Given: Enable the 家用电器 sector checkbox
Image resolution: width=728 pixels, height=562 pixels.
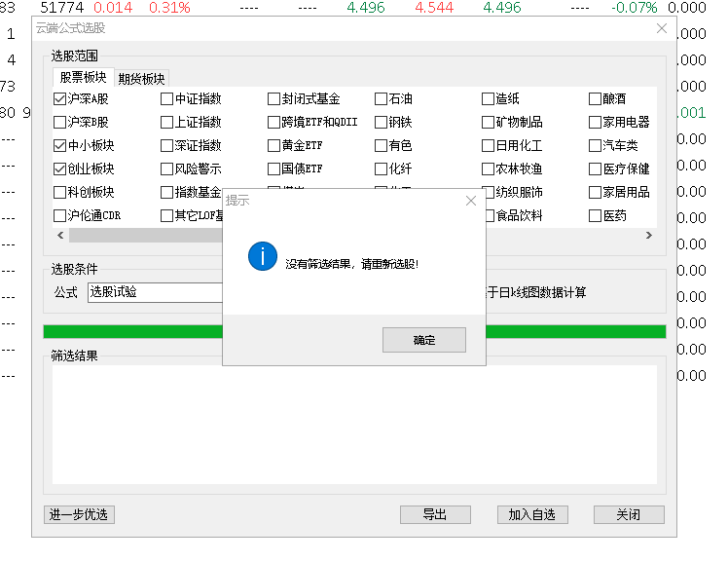Looking at the screenshot, I should point(596,123).
